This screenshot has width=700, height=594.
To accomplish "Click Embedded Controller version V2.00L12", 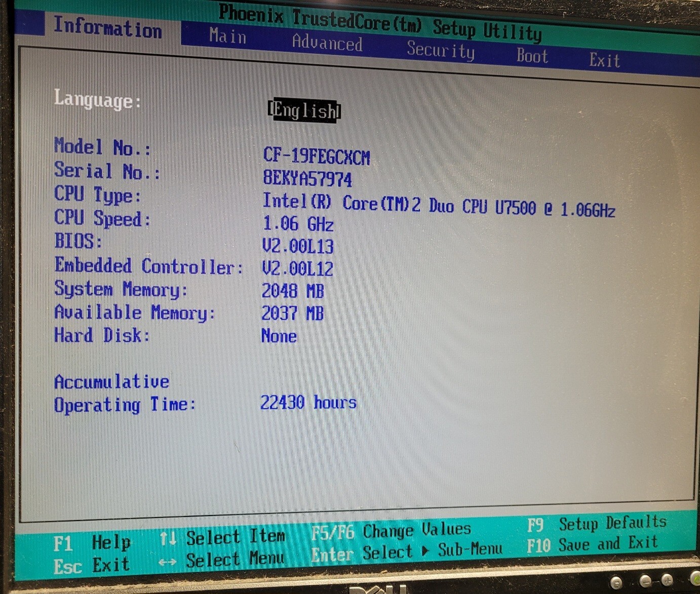I will 297,268.
